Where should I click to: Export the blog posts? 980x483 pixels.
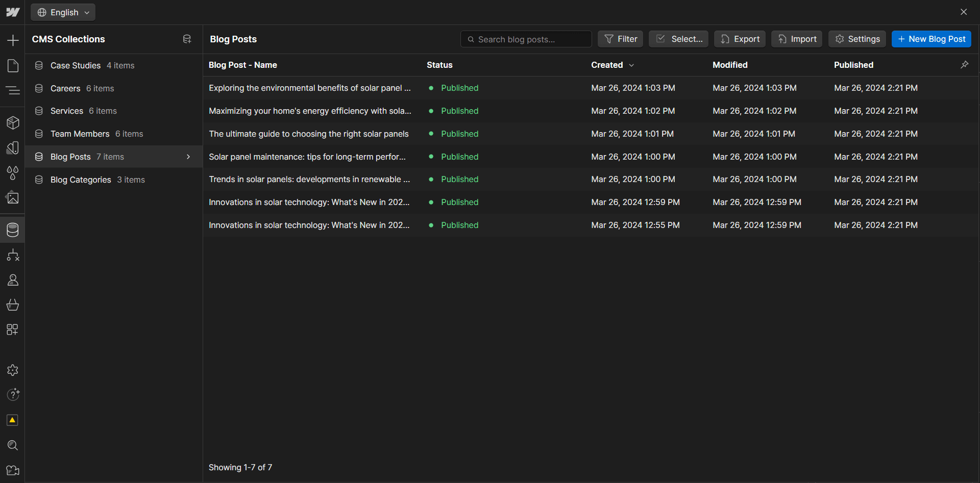[740, 39]
